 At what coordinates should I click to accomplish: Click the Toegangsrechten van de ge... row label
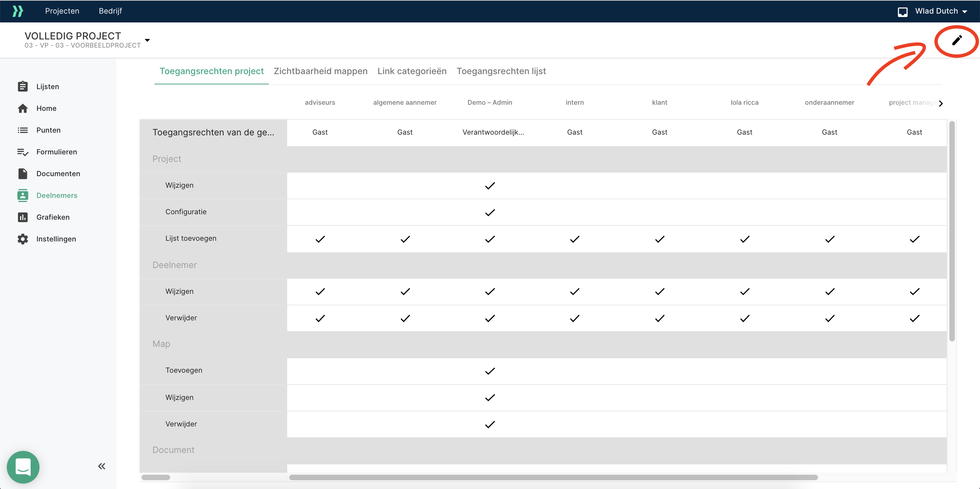click(x=213, y=132)
